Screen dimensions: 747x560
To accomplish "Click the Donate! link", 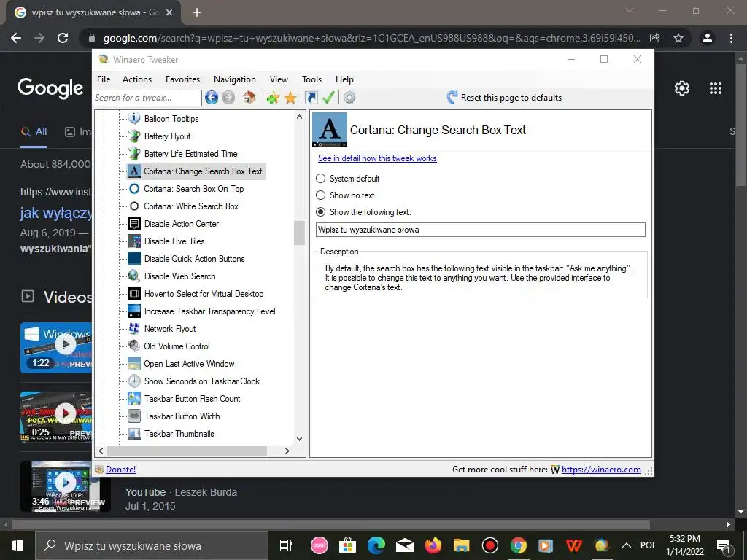I will click(x=120, y=470).
